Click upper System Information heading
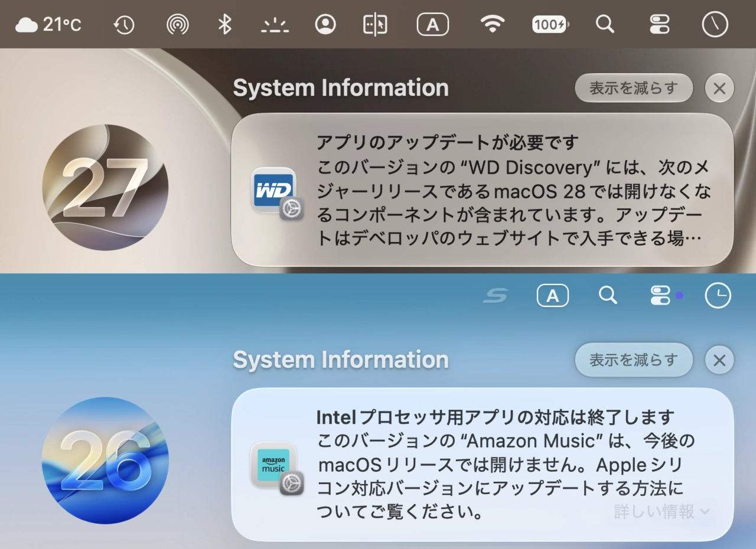The image size is (756, 549). (341, 88)
